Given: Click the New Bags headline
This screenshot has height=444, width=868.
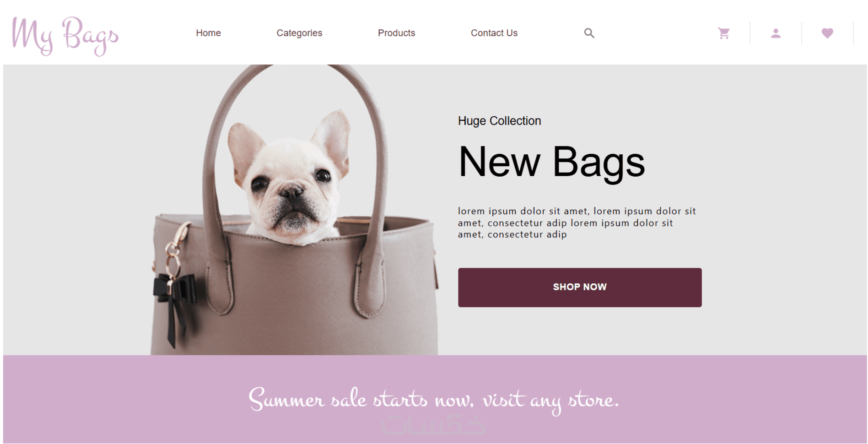Looking at the screenshot, I should pyautogui.click(x=551, y=162).
